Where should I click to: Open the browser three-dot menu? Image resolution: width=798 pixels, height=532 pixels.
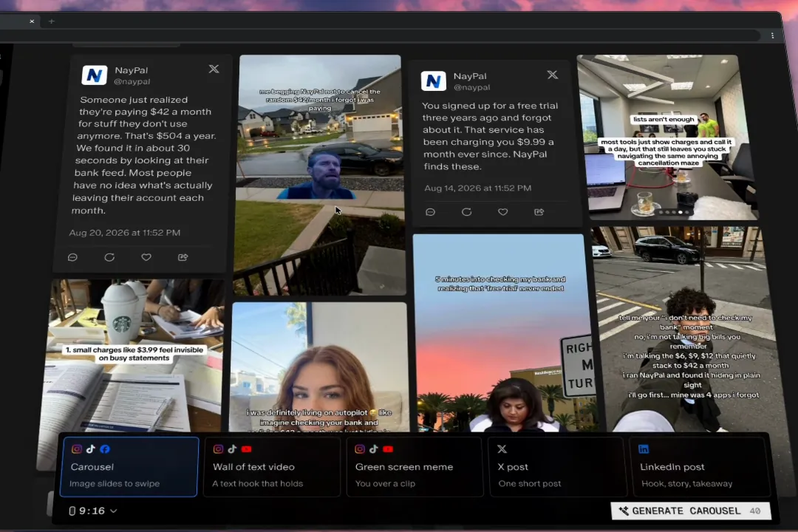773,35
